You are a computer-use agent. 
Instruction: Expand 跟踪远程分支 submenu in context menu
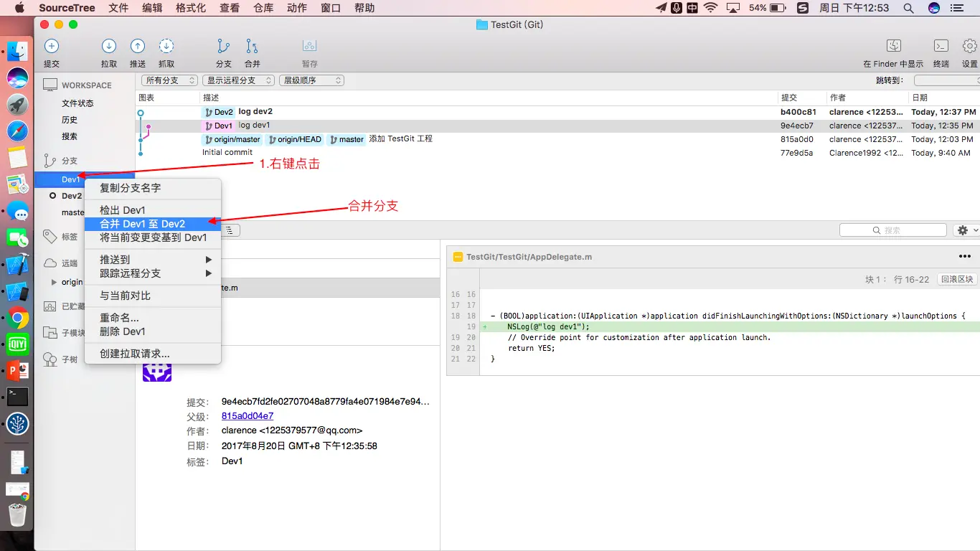click(153, 273)
